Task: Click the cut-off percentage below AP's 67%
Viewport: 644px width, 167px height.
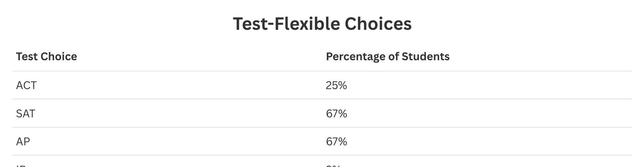Action: tap(333, 166)
